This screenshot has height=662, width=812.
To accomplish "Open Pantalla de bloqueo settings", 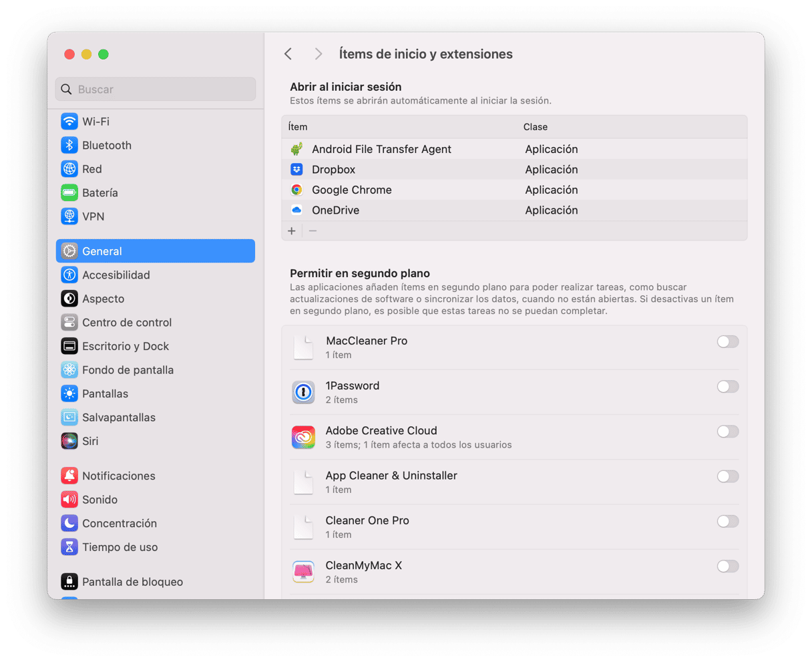I will (x=132, y=582).
